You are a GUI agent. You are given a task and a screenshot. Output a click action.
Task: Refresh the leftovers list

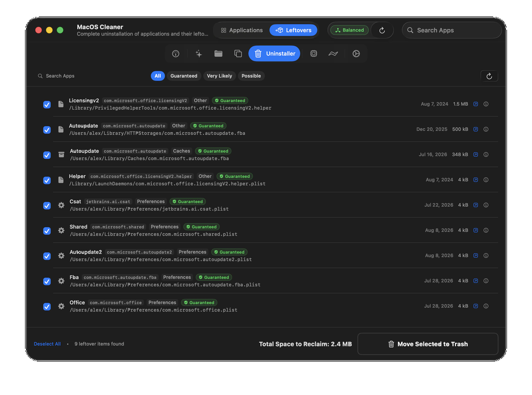[489, 76]
